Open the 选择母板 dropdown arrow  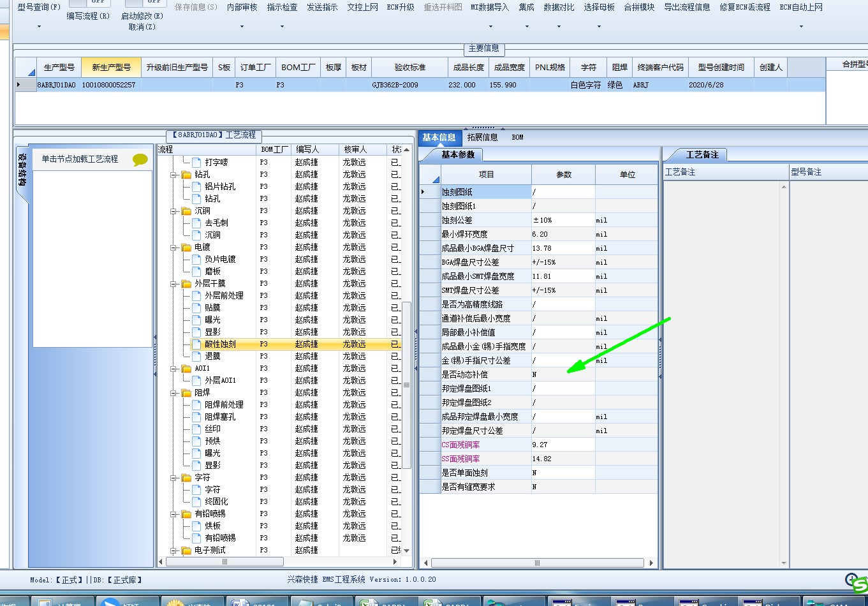point(599,27)
